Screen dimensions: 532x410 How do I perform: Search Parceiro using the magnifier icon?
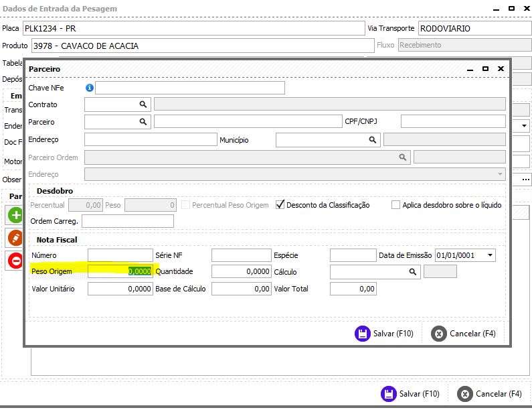(143, 122)
